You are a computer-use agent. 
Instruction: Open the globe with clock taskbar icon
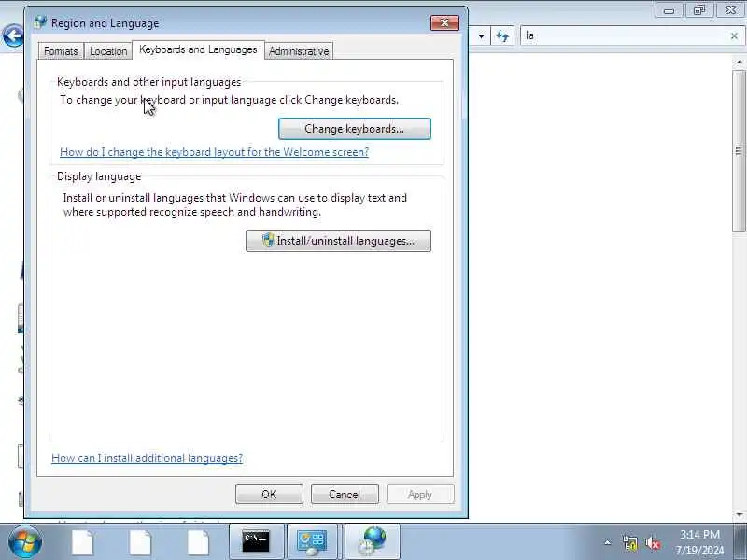(x=372, y=541)
